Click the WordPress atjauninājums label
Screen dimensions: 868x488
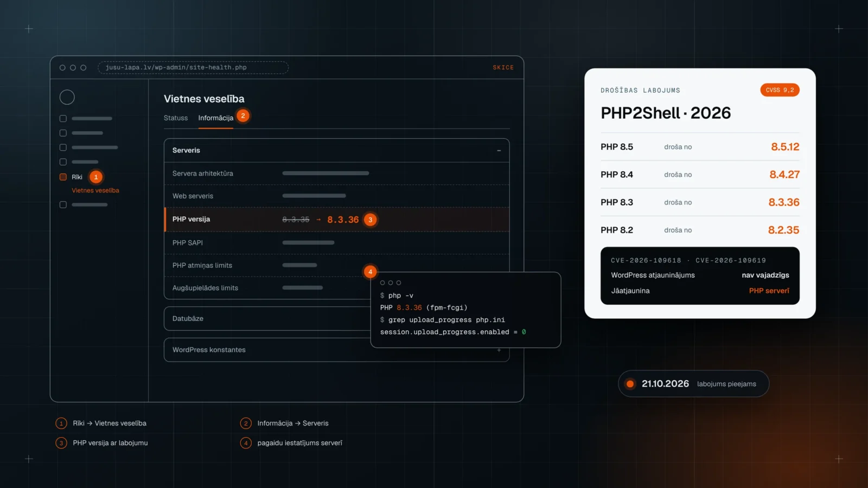pos(653,275)
